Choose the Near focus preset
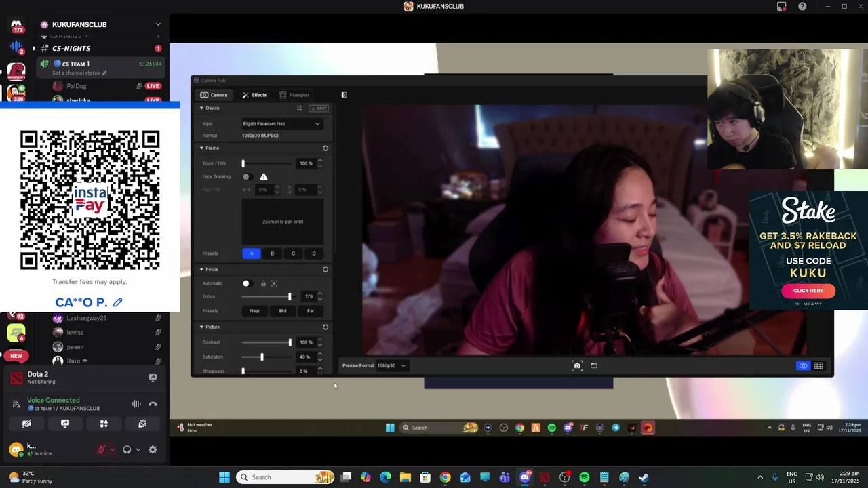Screen dimensions: 868x488 coord(254,311)
